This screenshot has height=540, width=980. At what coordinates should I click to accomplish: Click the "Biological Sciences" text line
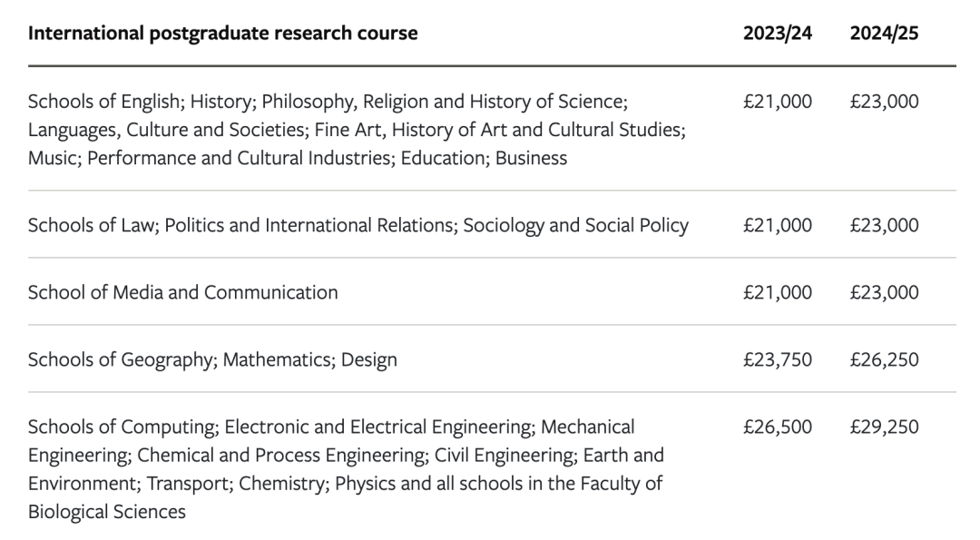[107, 512]
